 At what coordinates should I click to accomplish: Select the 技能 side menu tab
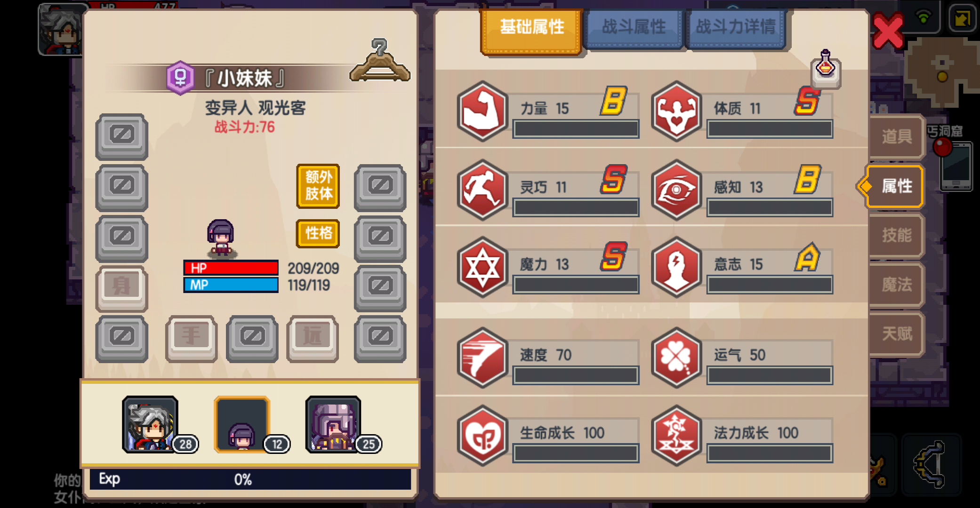click(x=896, y=235)
